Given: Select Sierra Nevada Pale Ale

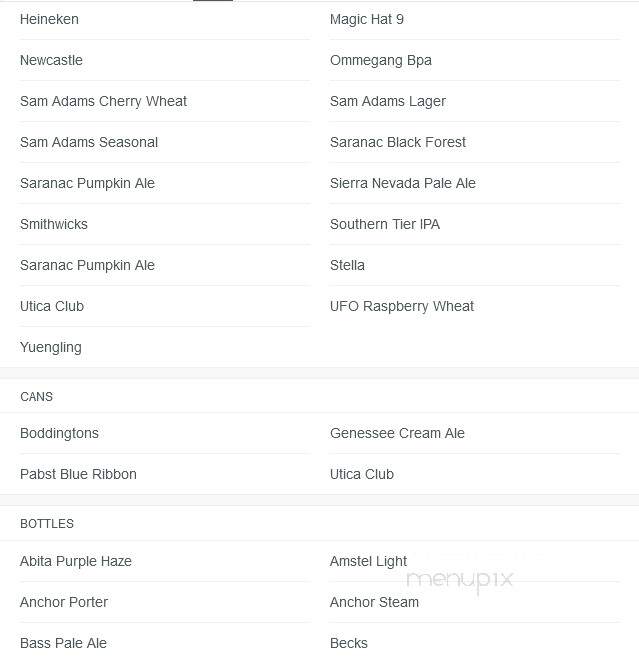Looking at the screenshot, I should pyautogui.click(x=403, y=183).
